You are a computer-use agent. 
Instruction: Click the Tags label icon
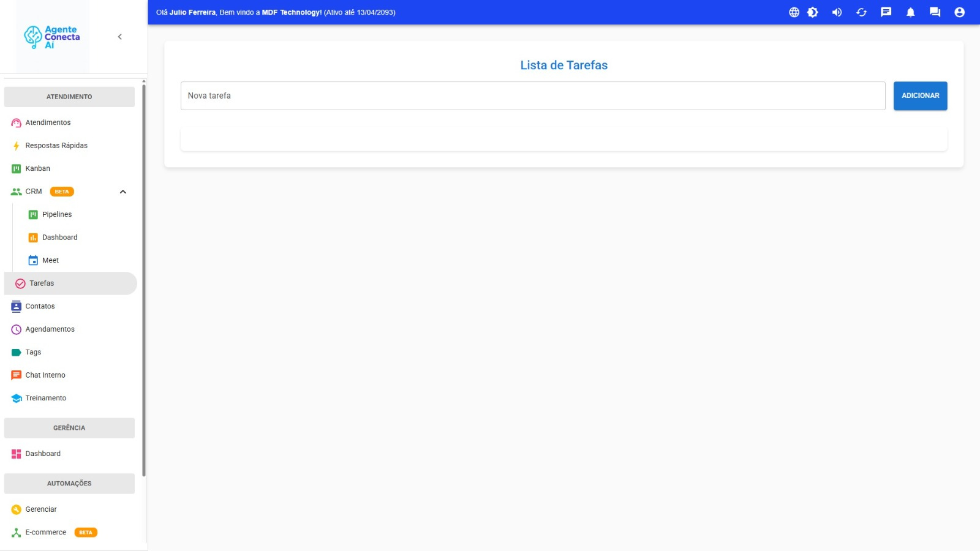tap(17, 353)
